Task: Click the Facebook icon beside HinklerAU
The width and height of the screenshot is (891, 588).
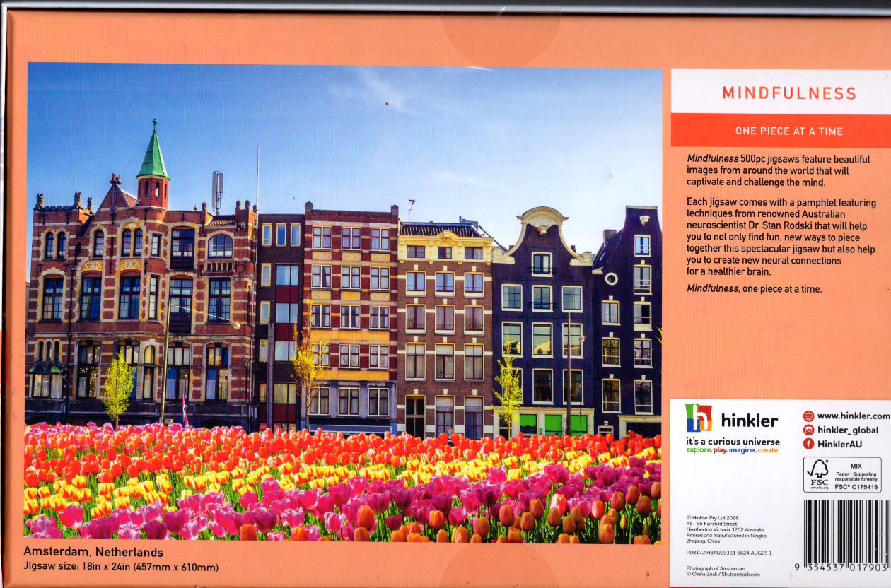Action: [808, 444]
